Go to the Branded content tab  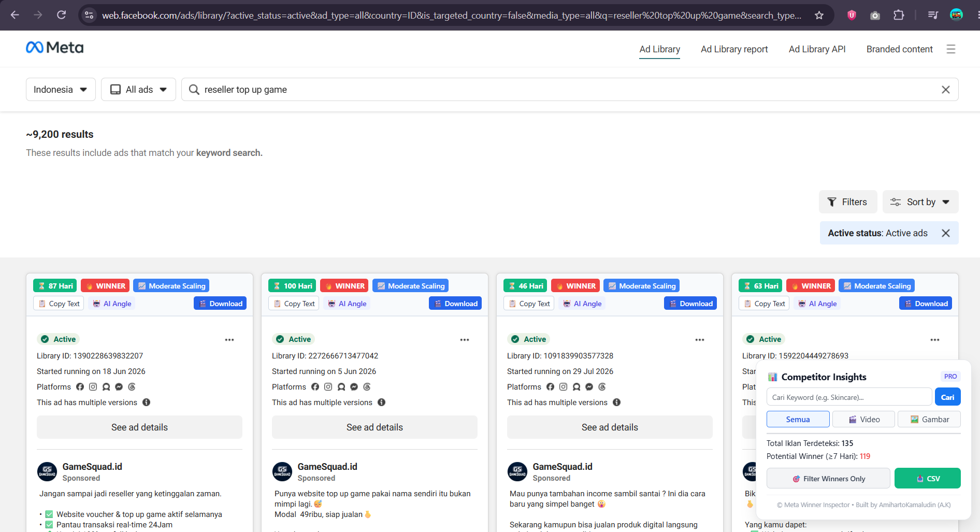point(899,49)
